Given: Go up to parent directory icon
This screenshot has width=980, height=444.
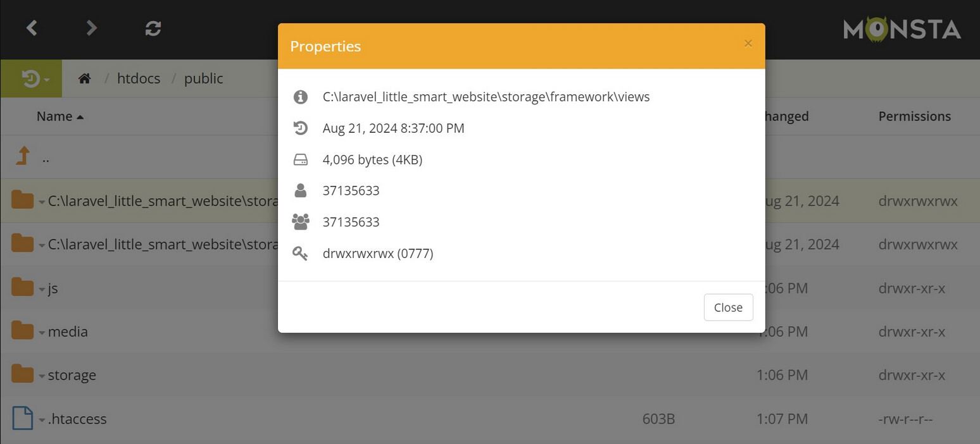Looking at the screenshot, I should click(23, 156).
